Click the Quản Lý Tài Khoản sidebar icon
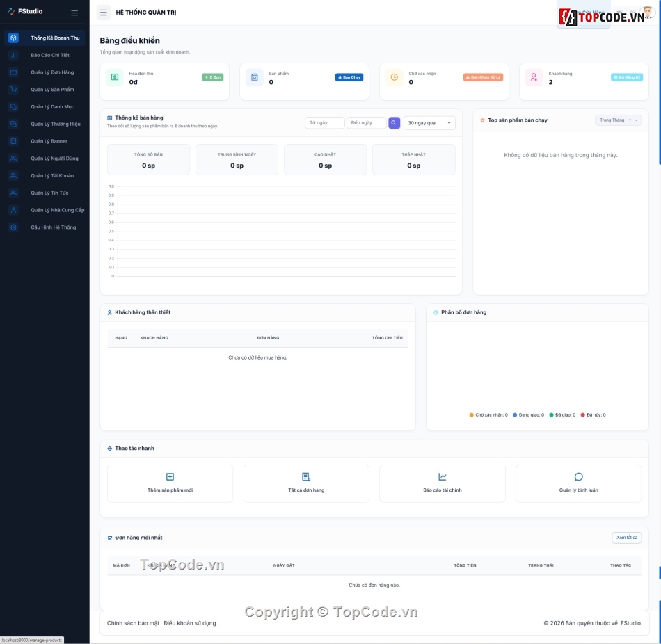The height and width of the screenshot is (644, 661). [13, 176]
